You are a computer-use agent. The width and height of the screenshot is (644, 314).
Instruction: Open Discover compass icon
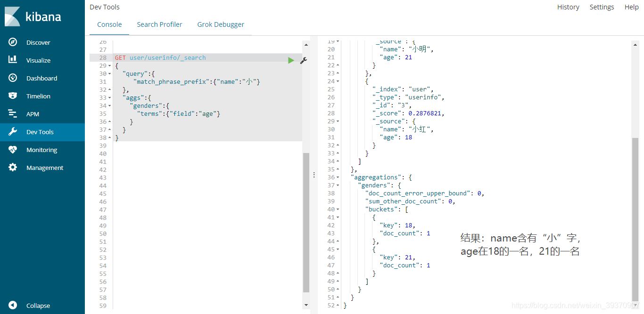click(x=13, y=42)
